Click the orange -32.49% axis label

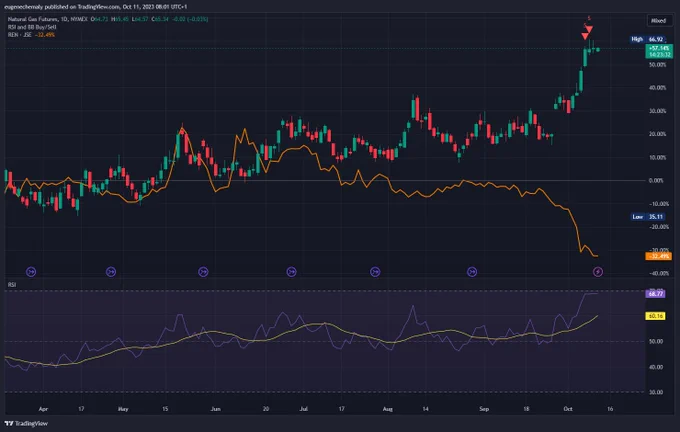[659, 256]
